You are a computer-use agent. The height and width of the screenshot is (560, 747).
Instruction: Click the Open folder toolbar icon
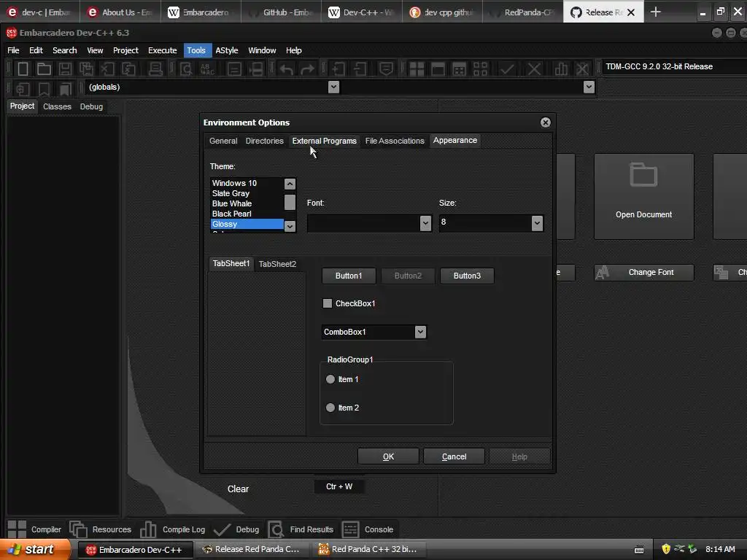pyautogui.click(x=44, y=69)
